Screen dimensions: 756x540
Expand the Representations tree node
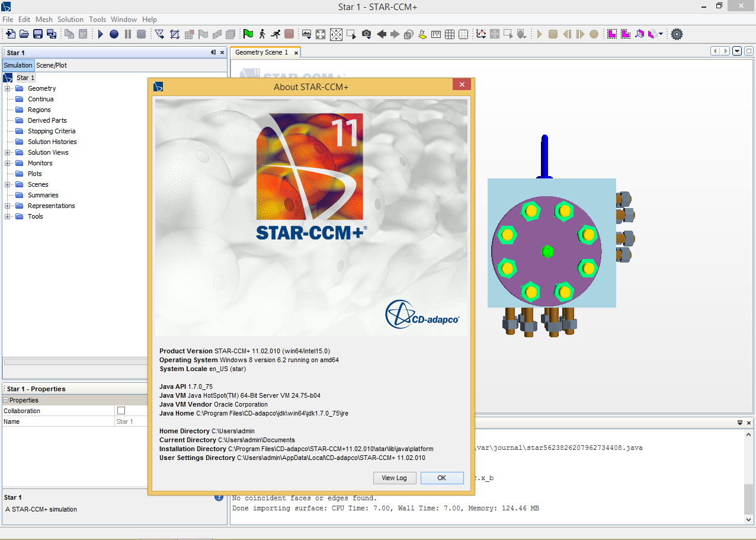click(8, 206)
